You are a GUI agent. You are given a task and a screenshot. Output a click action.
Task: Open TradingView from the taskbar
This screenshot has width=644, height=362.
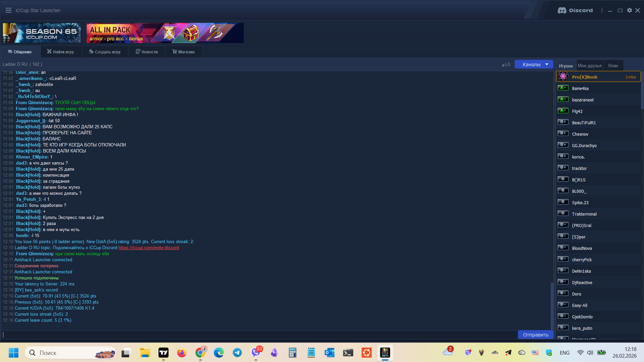pyautogui.click(x=164, y=353)
